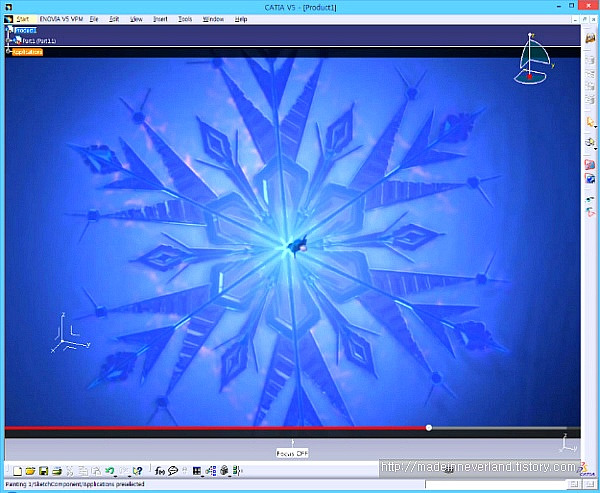
Task: Click the command input field in status bar
Action: (x=495, y=485)
